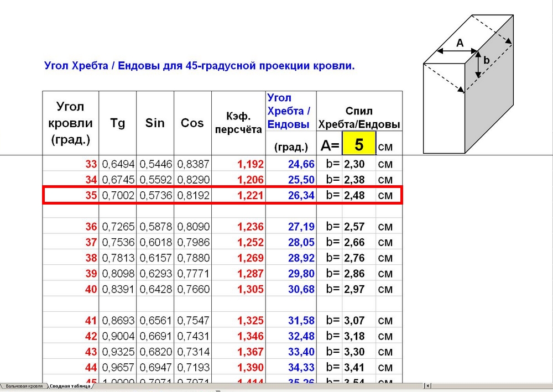
Task: Click roof angle 35 in highlighted row
Action: click(x=90, y=195)
